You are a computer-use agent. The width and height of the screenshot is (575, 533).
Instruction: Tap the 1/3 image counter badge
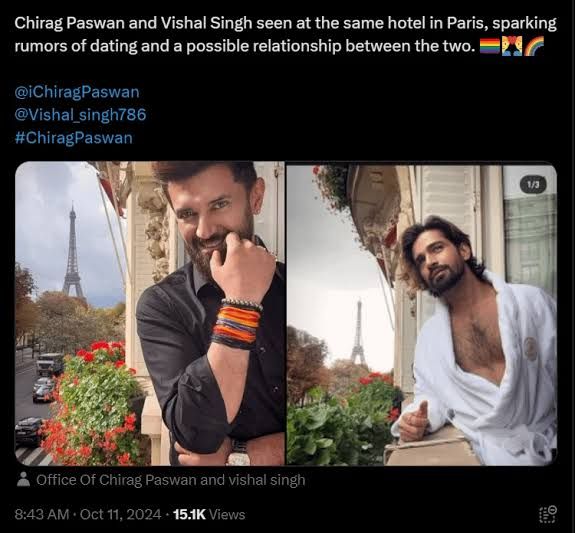533,185
